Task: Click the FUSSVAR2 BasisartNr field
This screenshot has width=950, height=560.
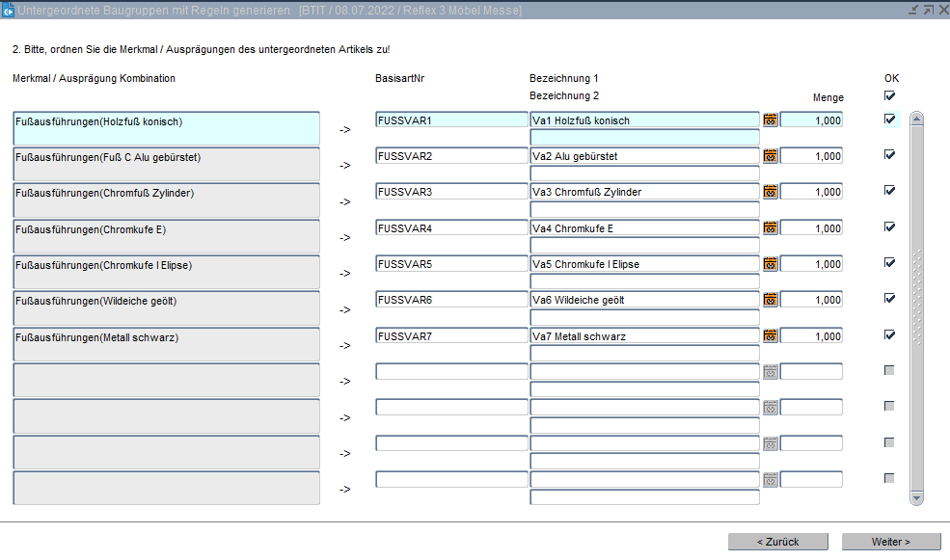Action: tap(450, 156)
